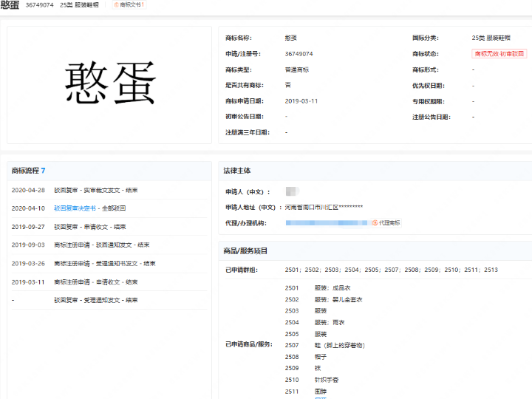532x399 pixels.
Task: Click the 商标文书 document icon
Action: pyautogui.click(x=117, y=4)
